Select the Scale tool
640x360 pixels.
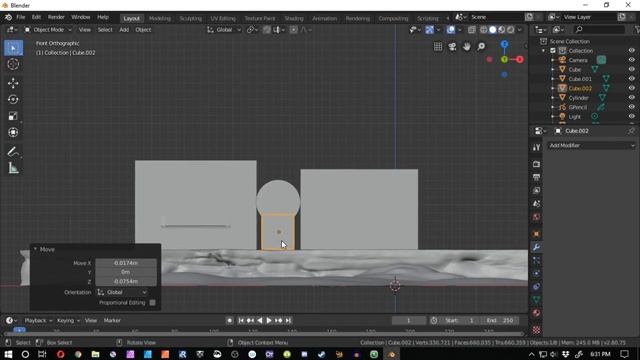pyautogui.click(x=13, y=116)
